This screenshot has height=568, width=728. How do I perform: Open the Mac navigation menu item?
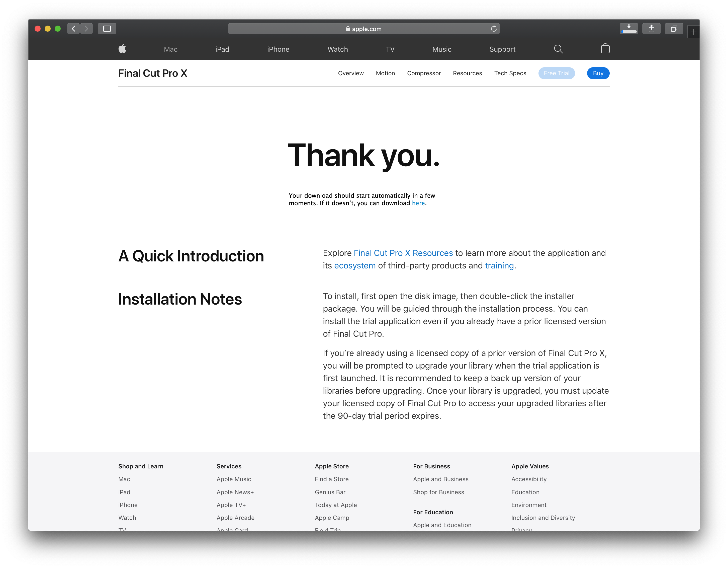tap(170, 49)
